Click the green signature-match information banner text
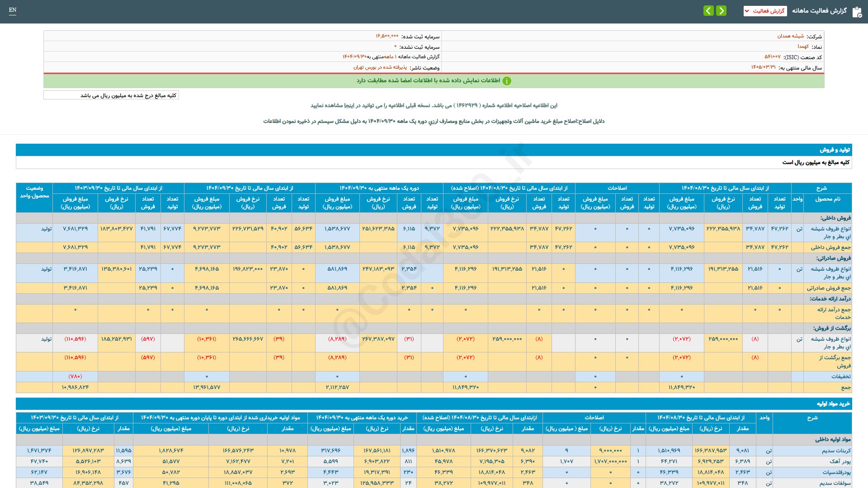Screen dimensions: 868x488 pyautogui.click(x=428, y=80)
